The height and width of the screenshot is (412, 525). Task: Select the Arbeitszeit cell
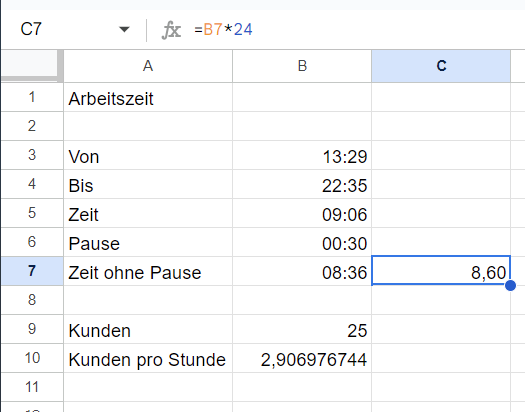[x=148, y=97]
